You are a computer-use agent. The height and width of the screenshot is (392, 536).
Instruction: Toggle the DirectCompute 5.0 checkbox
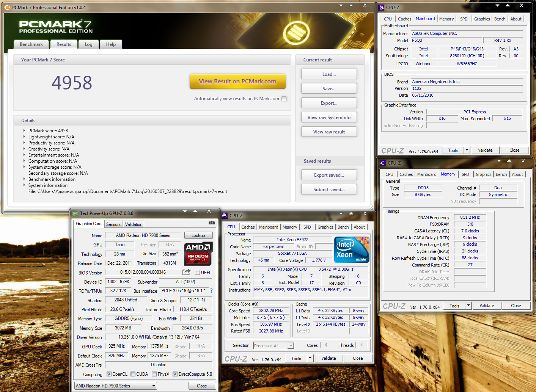[x=175, y=374]
